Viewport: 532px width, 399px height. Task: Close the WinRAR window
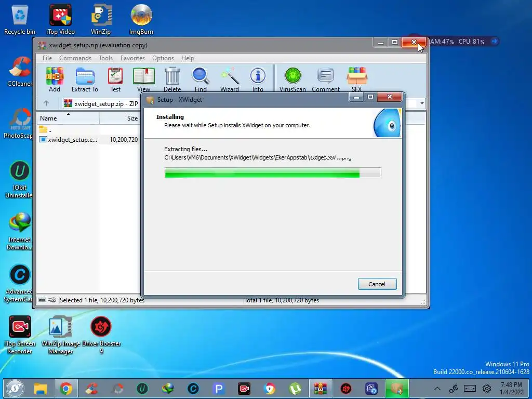tap(414, 43)
